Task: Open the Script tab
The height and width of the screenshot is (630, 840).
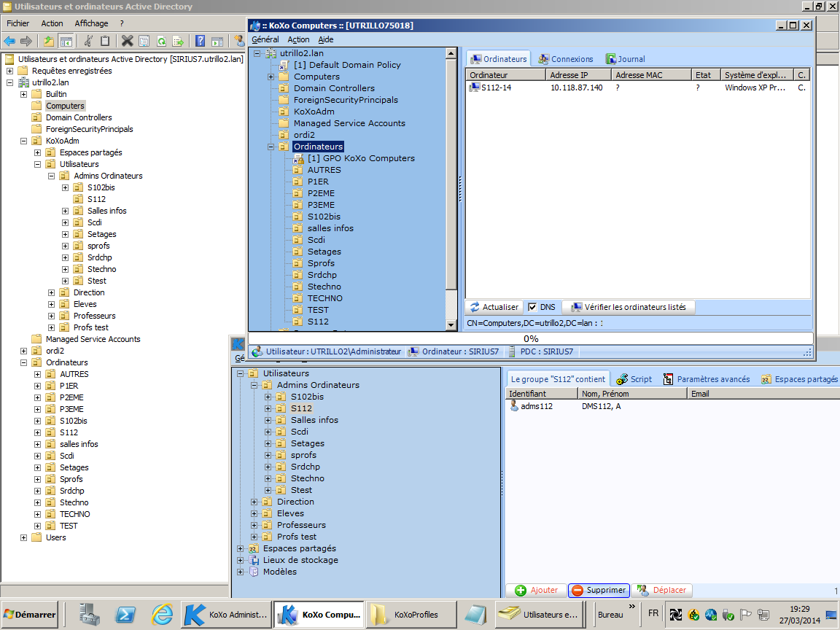Action: click(634, 379)
